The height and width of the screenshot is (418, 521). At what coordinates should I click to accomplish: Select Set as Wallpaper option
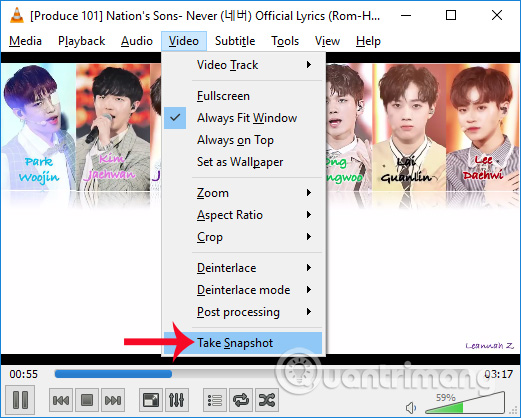pyautogui.click(x=243, y=162)
